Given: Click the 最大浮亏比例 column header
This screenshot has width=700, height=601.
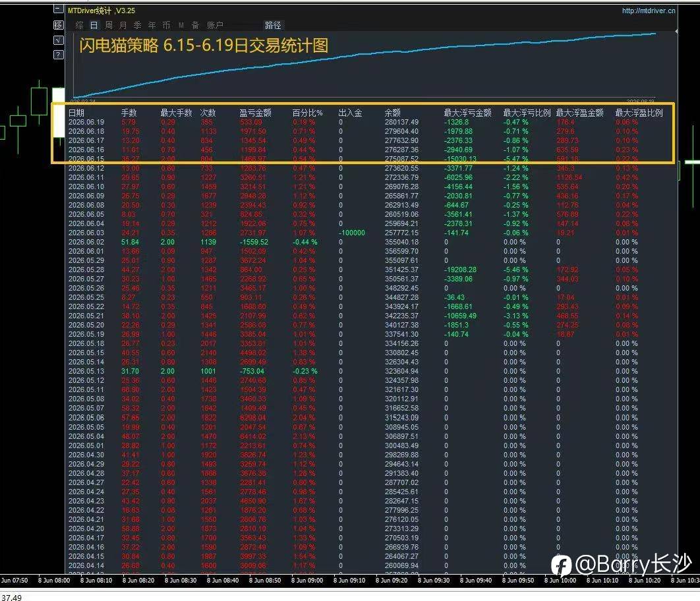Looking at the screenshot, I should coord(527,113).
